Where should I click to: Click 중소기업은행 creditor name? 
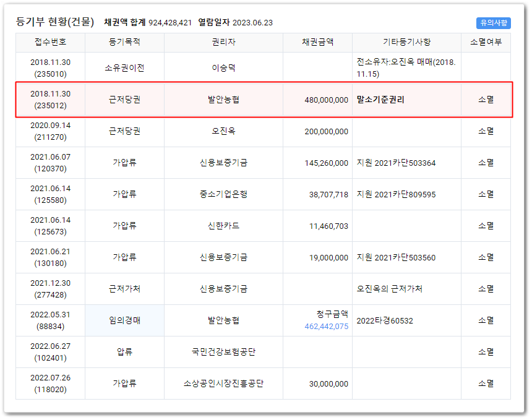coord(223,194)
